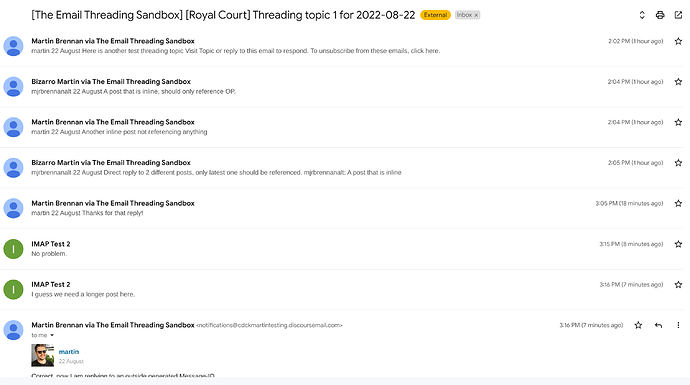This screenshot has width=690, height=385.
Task: Expand message 'Thanks for that reply!'
Action: (341, 208)
